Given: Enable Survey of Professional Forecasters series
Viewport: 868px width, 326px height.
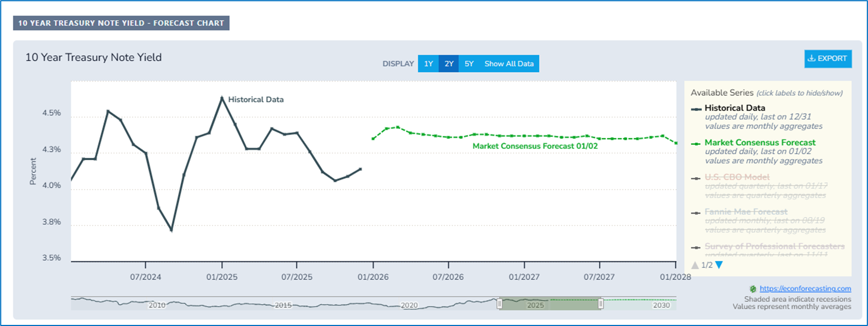Looking at the screenshot, I should [774, 247].
